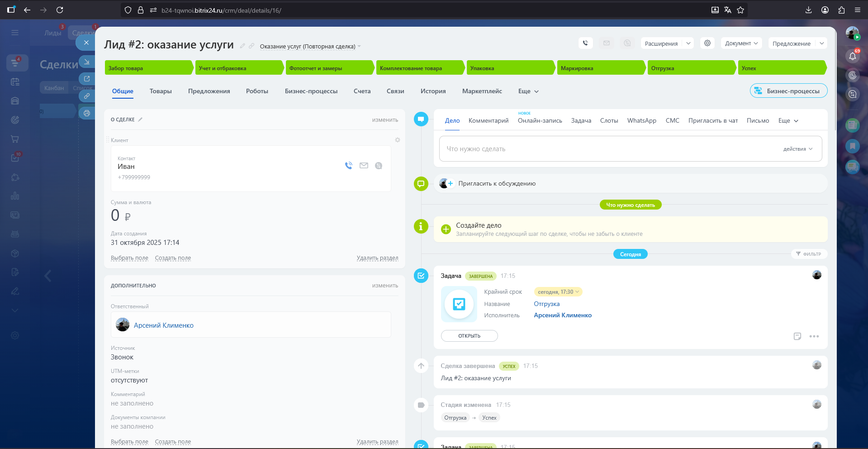Click the call icon next to contact Иван
The height and width of the screenshot is (449, 868).
pos(349,166)
